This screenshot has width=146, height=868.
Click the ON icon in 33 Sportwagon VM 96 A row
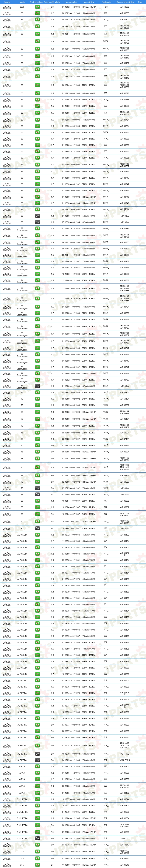[x=38, y=386]
